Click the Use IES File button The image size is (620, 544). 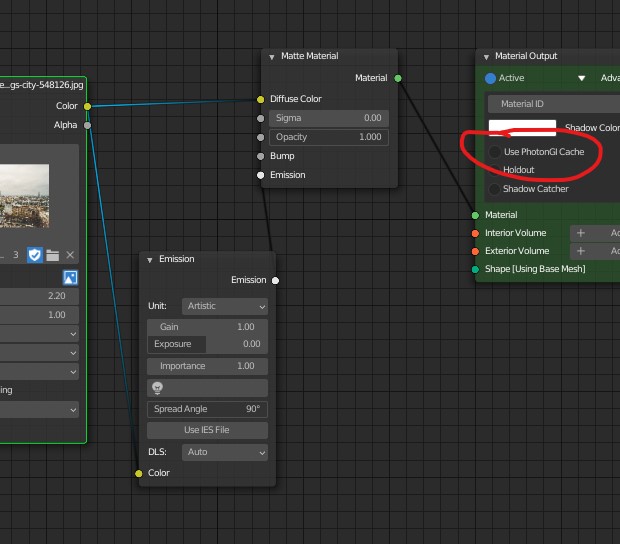tap(207, 430)
